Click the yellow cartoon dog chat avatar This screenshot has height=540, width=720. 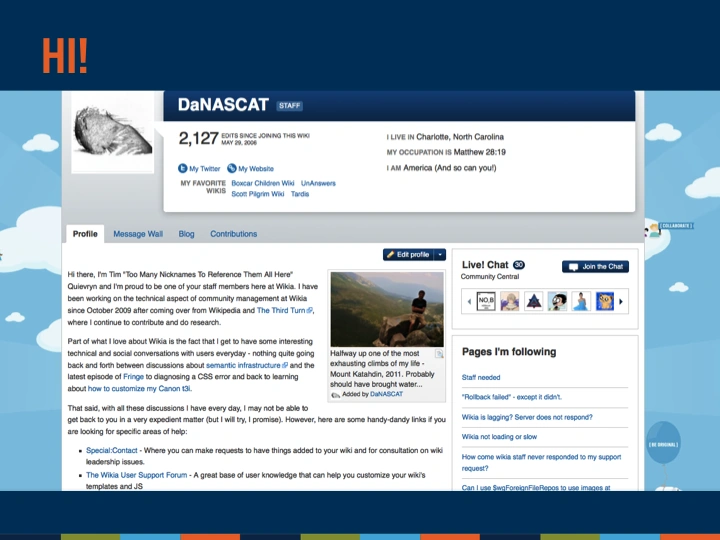604,301
